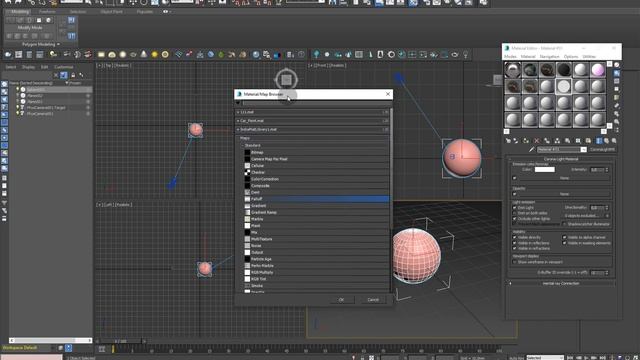Click the lock icon in Scene Explorer
This screenshot has height=360, width=640.
tap(73, 75)
